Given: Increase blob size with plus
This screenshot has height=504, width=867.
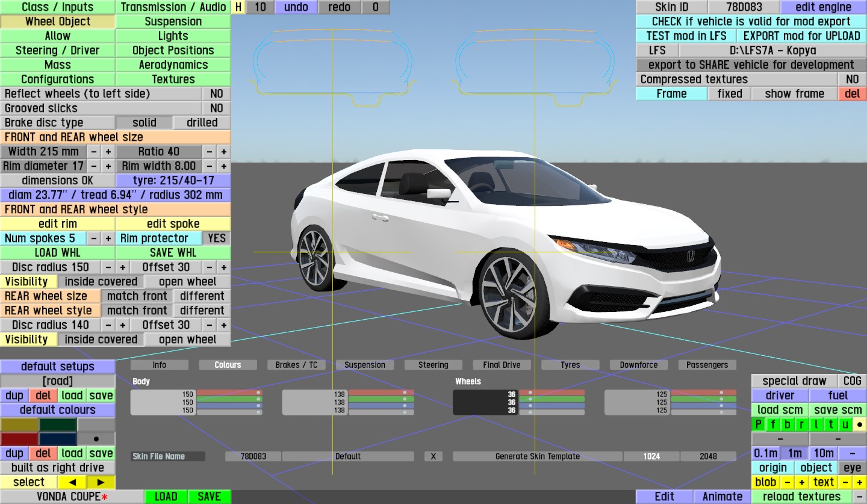Looking at the screenshot, I should click(x=802, y=482).
